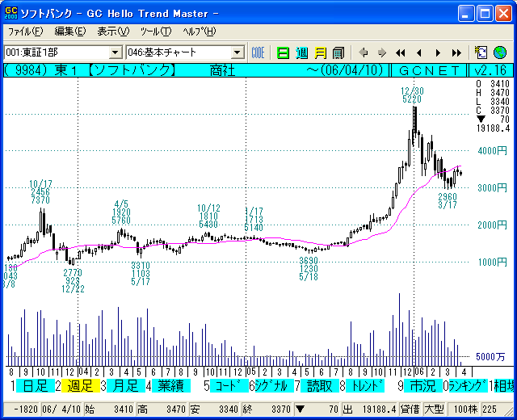This screenshot has width=517, height=420.
Task: Open the ツール(T) menu
Action: pyautogui.click(x=155, y=31)
